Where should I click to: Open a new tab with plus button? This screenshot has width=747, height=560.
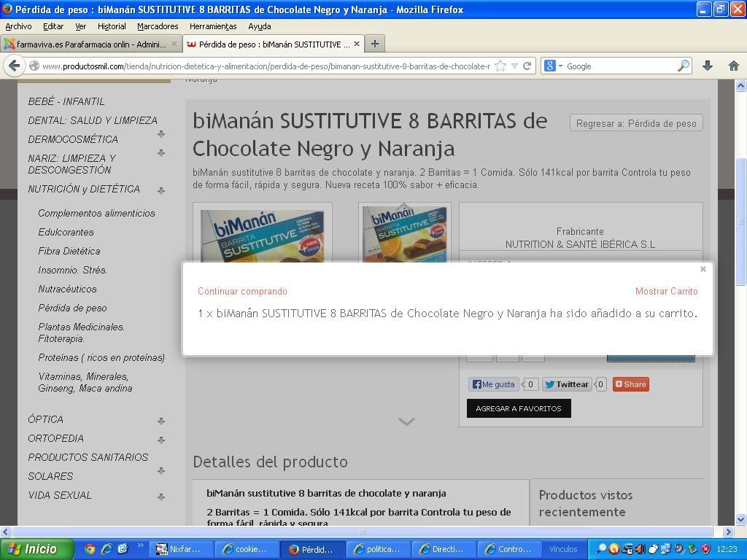click(375, 44)
